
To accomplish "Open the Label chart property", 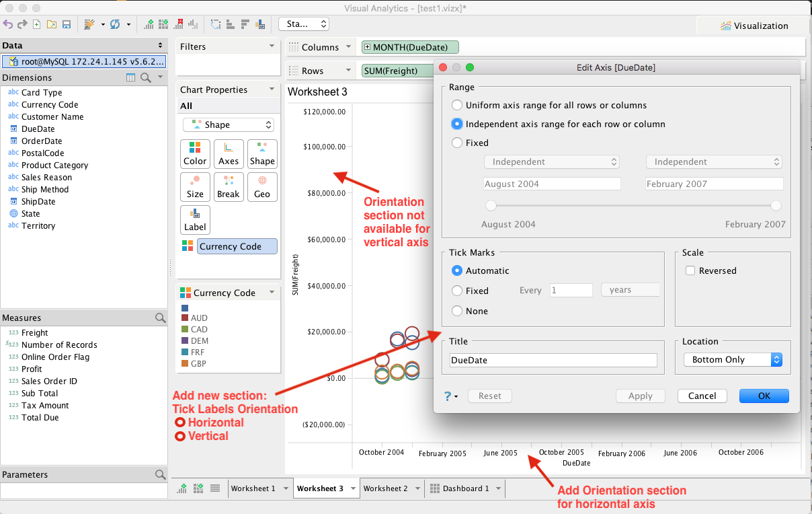I will [x=195, y=219].
